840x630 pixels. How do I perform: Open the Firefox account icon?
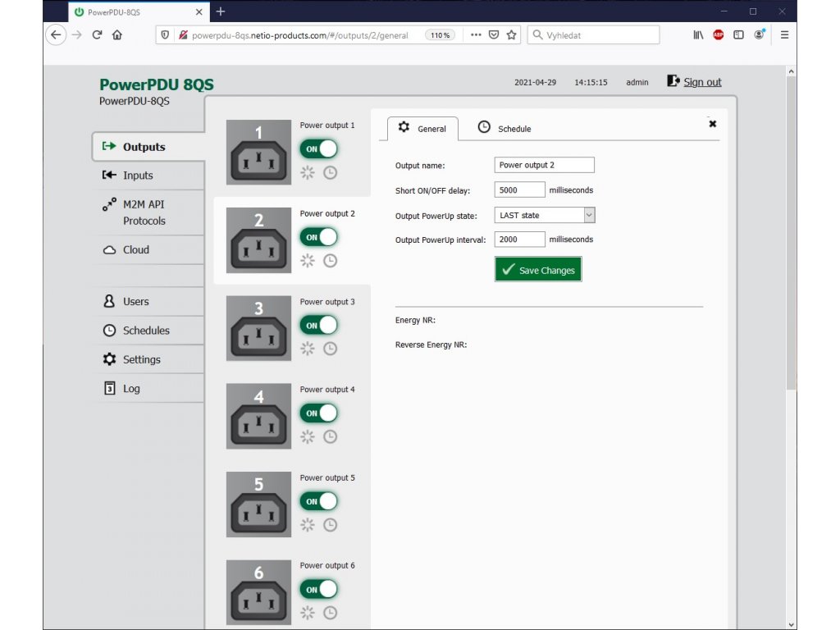759,34
